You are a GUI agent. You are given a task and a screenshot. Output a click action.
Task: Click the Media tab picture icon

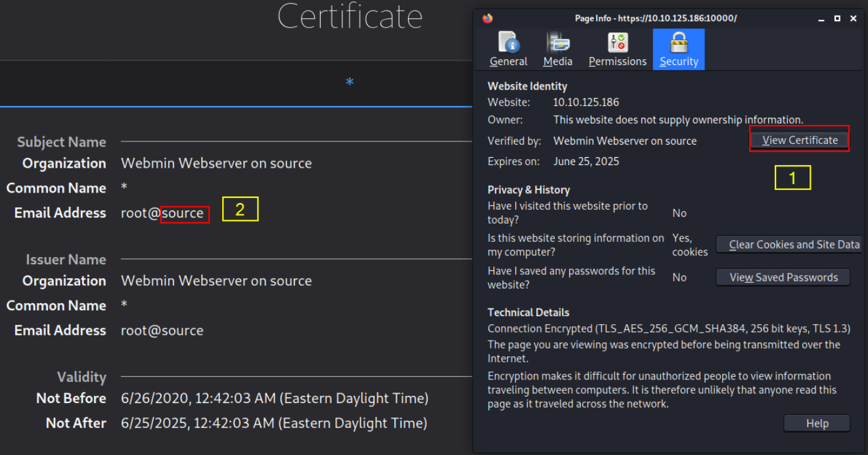click(x=558, y=42)
